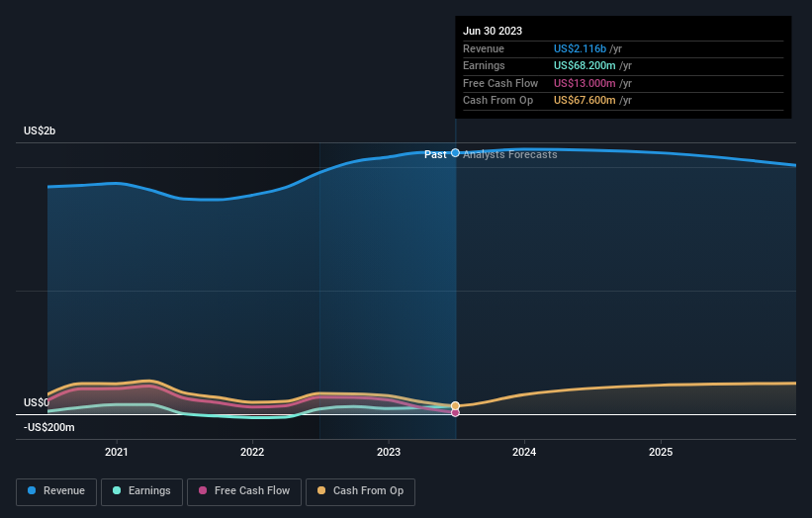Toggle the Earnings legend button

141,491
